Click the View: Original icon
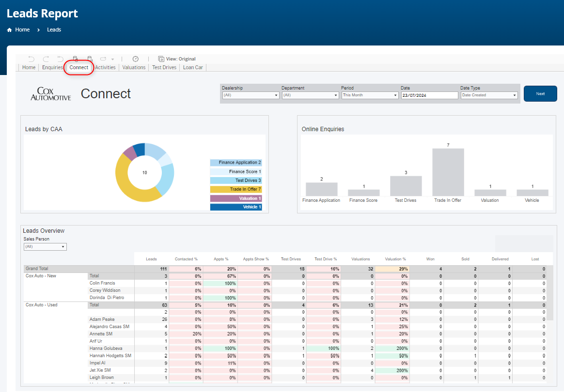 (161, 59)
